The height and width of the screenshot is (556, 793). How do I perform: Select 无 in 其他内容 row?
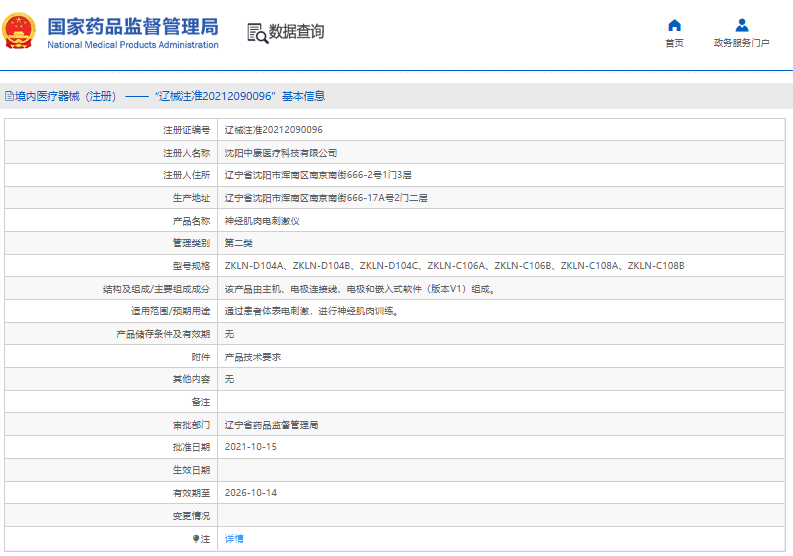(x=229, y=379)
